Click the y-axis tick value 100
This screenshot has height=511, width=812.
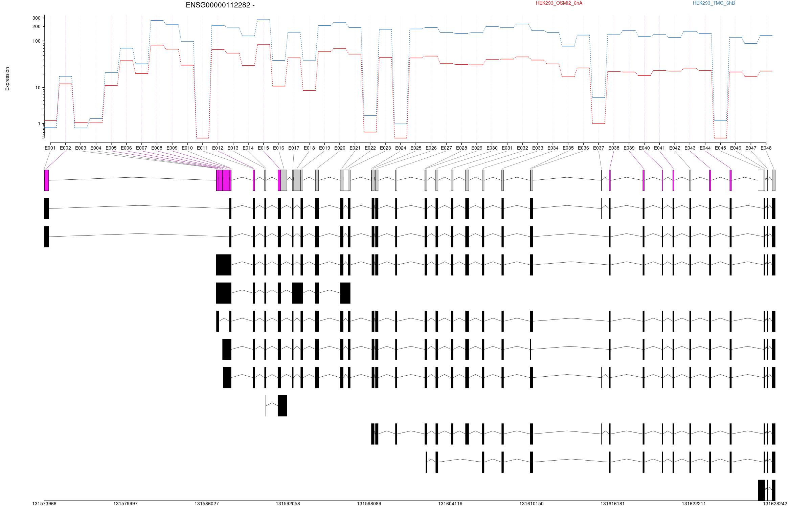coord(37,41)
